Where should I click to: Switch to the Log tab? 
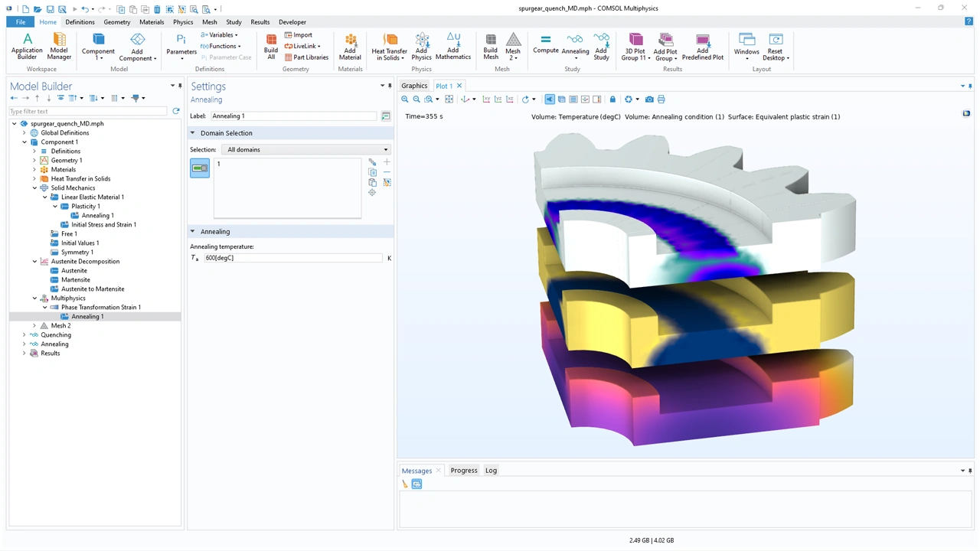[491, 471]
